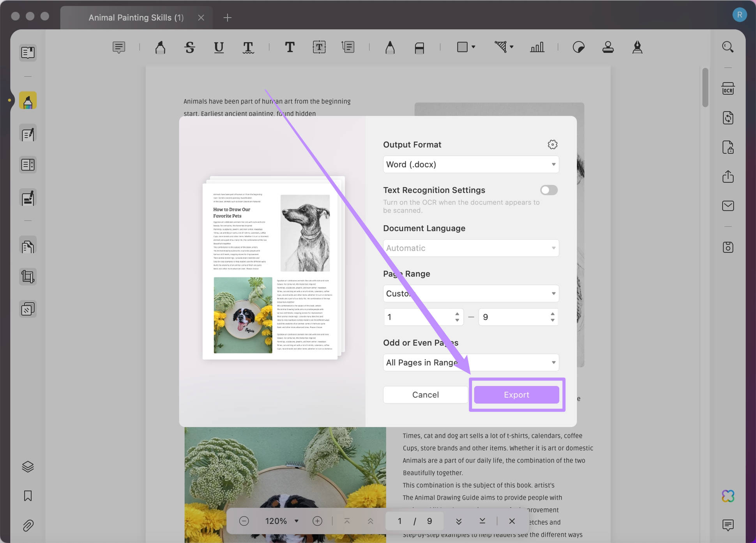
Task: Open the Layers panel icon
Action: 28,466
